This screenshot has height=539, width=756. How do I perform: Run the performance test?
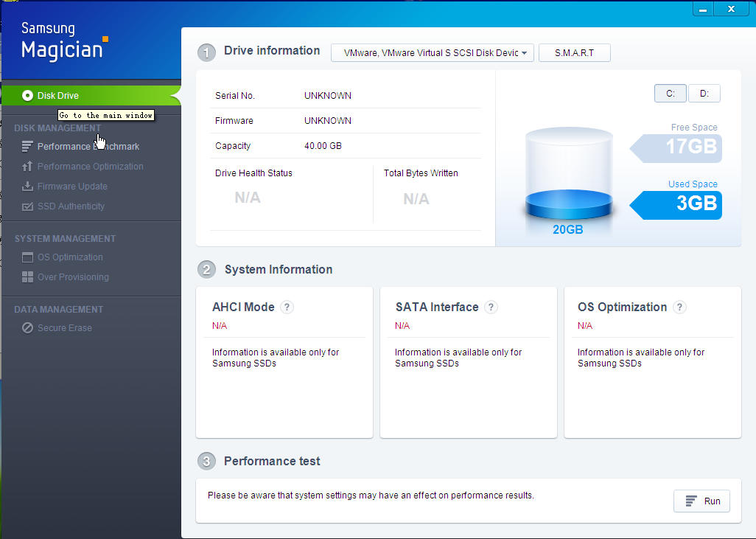coord(702,501)
